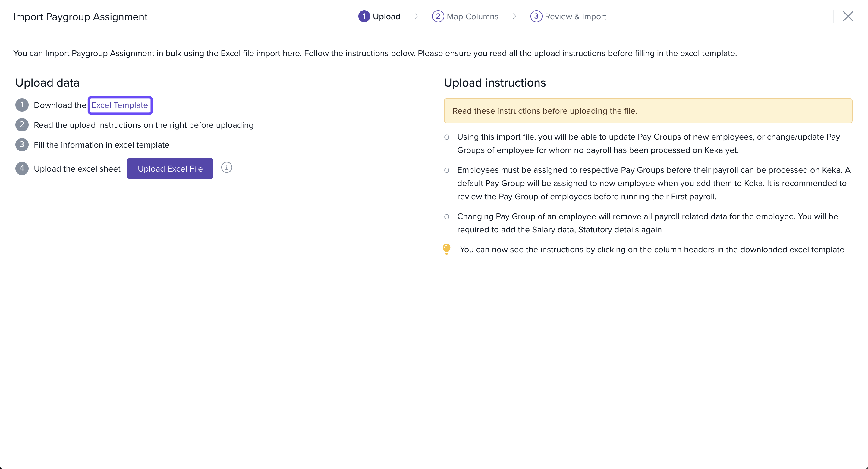
Task: Click the bullet before 'Changing Pay Group' instruction
Action: click(447, 217)
